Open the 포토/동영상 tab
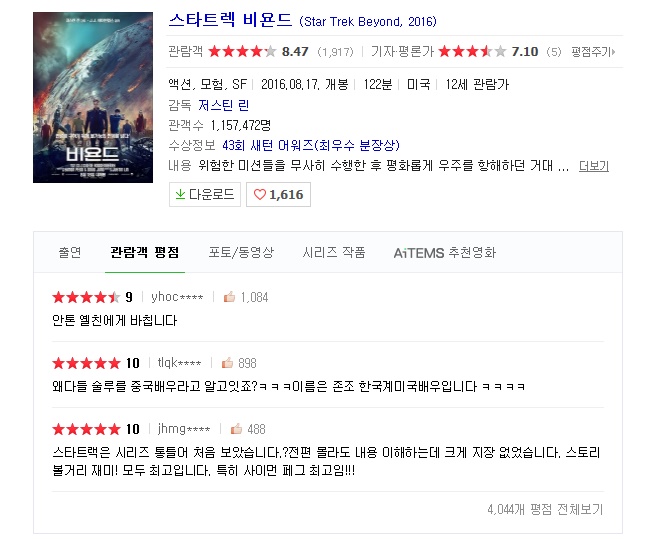 click(240, 253)
